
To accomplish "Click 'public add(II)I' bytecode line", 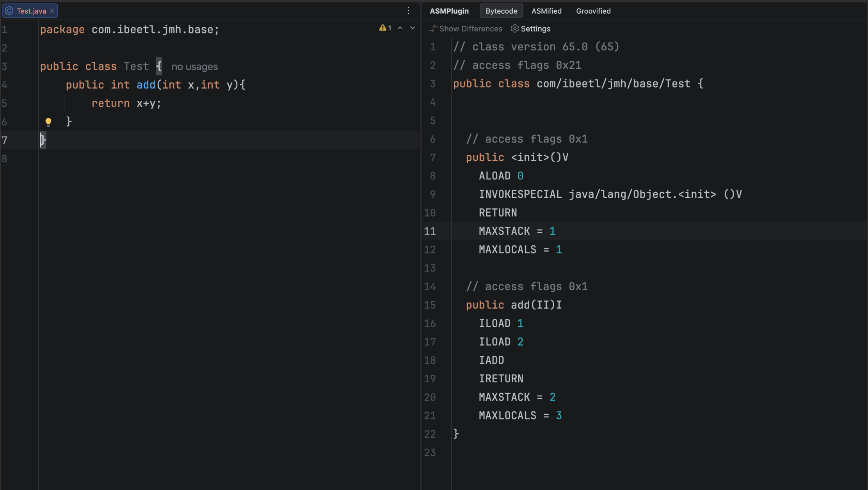I will pos(514,305).
